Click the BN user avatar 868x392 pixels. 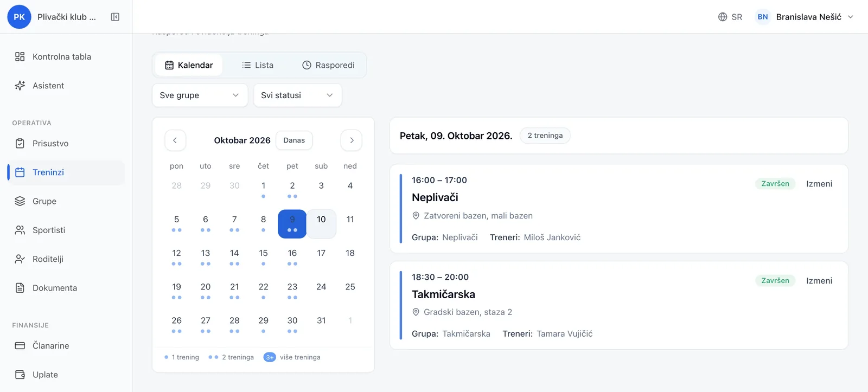click(763, 17)
